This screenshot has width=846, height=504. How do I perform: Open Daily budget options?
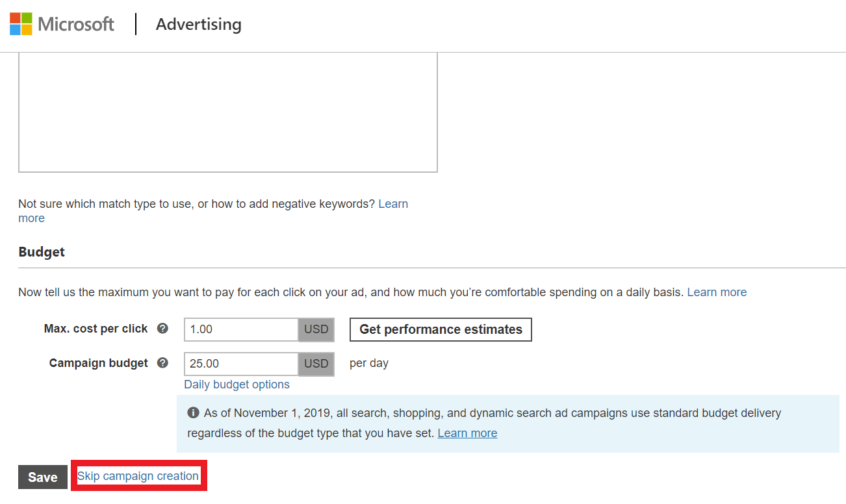tap(237, 384)
